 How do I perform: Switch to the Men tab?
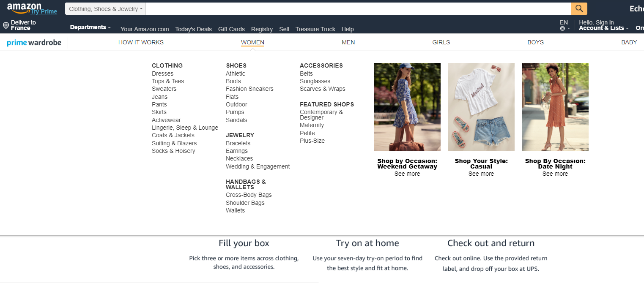pos(348,42)
